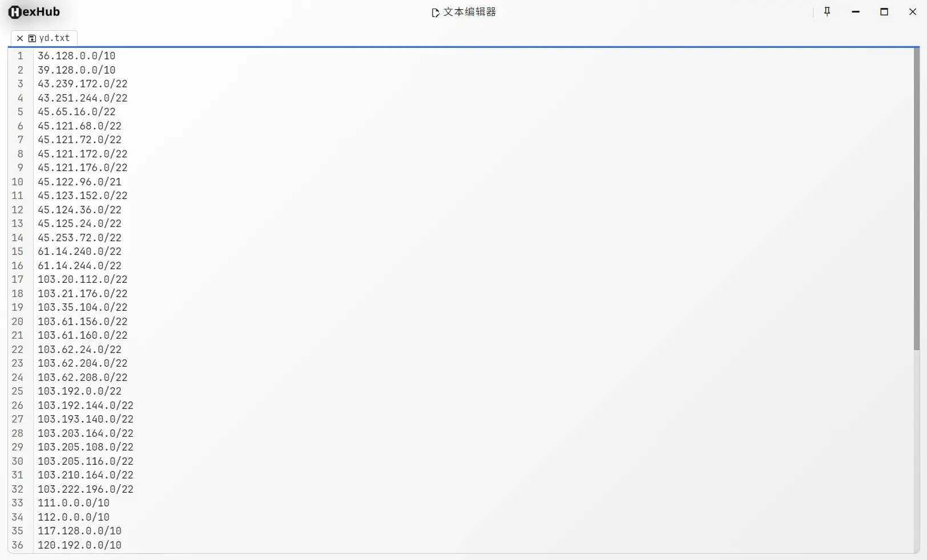This screenshot has width=927, height=560.
Task: Click line 103.192.144.0/22
Action: coord(86,405)
